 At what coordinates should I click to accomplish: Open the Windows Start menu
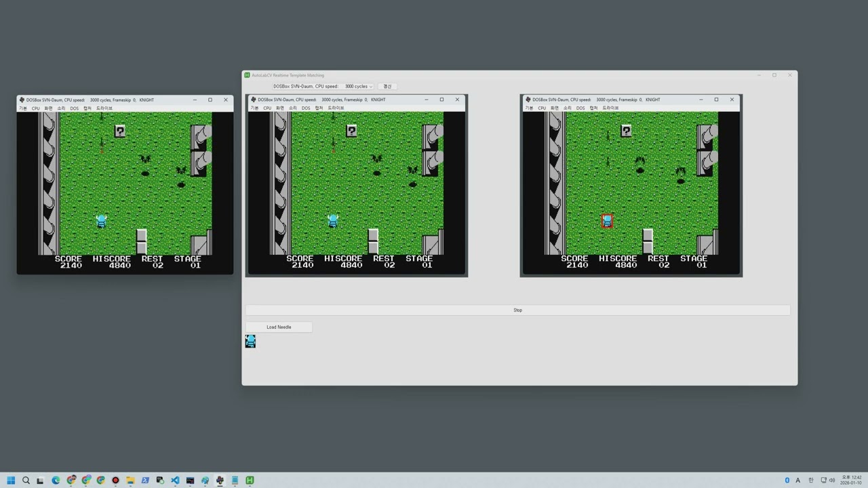coord(11,481)
